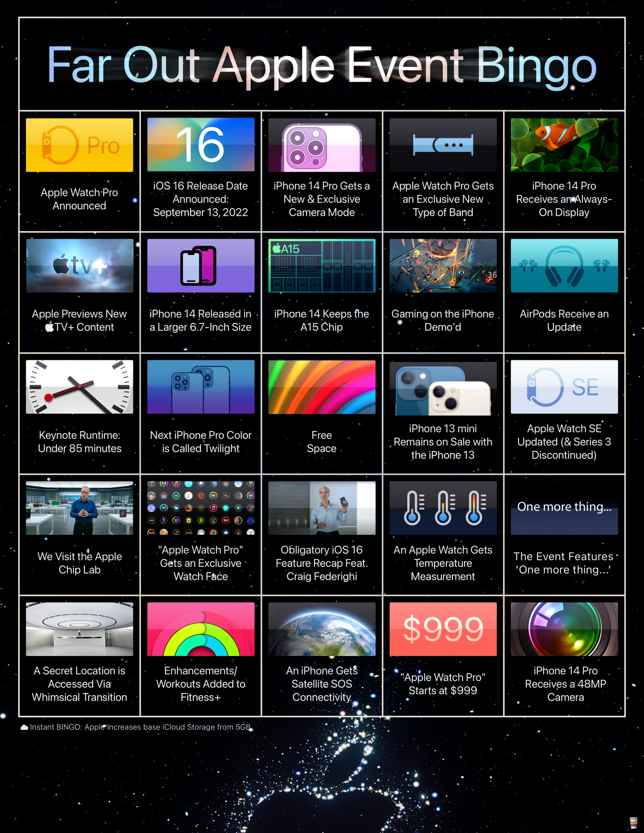Select 'Exclusive Watch Face' caption
This screenshot has height=833, width=644.
[x=201, y=563]
